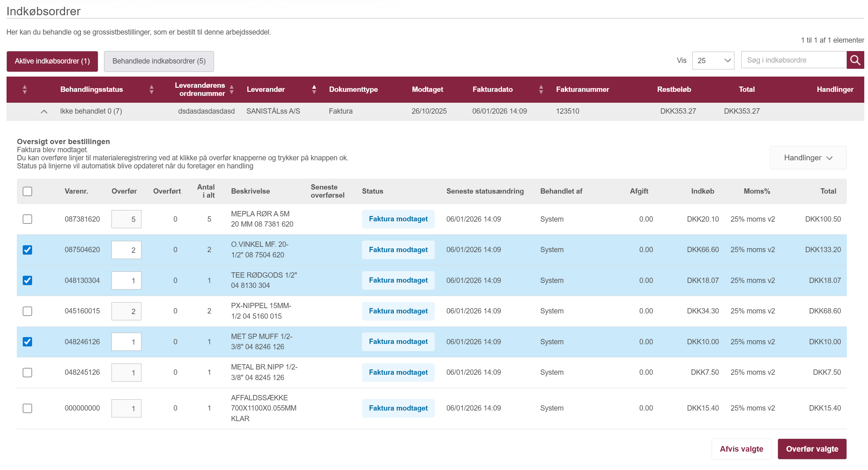Screen dimensions: 868x470
Task: Sort by Leverandør column arrows
Action: point(314,89)
